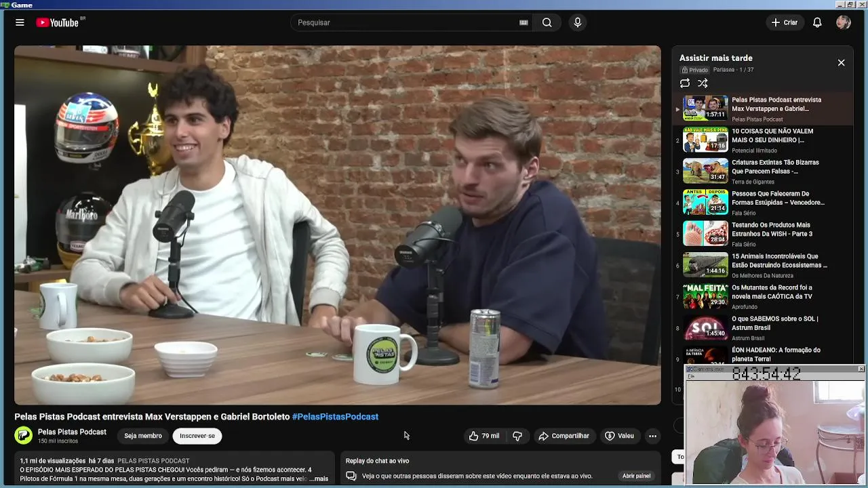Open 'Testando Os Produtos Mais Estranhos Da WISH' video
This screenshot has width=868, height=488.
pos(762,233)
